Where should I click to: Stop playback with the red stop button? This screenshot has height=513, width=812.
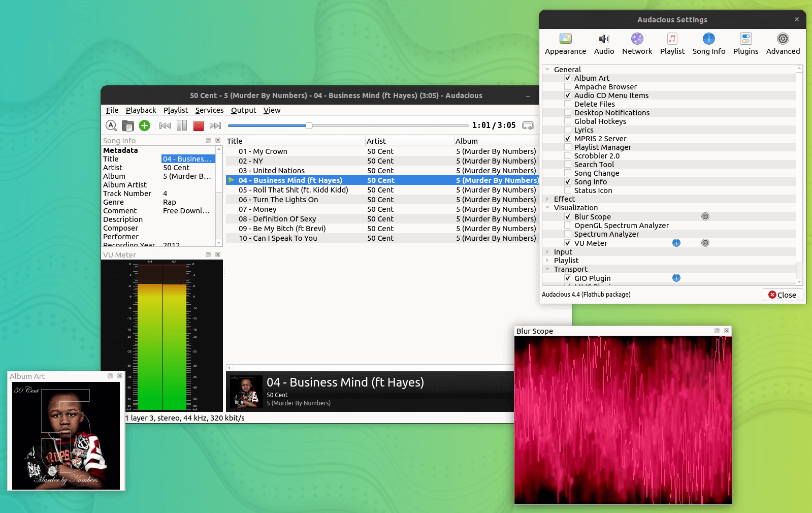point(199,125)
